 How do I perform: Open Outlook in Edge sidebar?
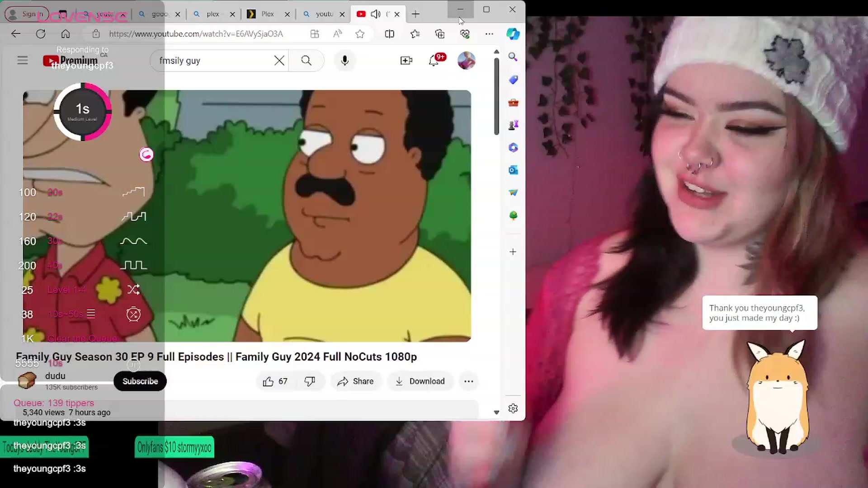[x=513, y=170]
